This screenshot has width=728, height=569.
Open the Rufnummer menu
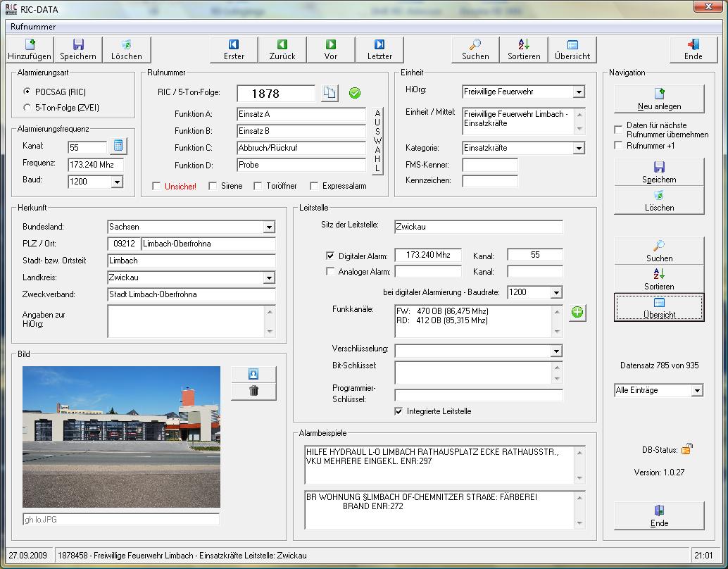point(33,27)
